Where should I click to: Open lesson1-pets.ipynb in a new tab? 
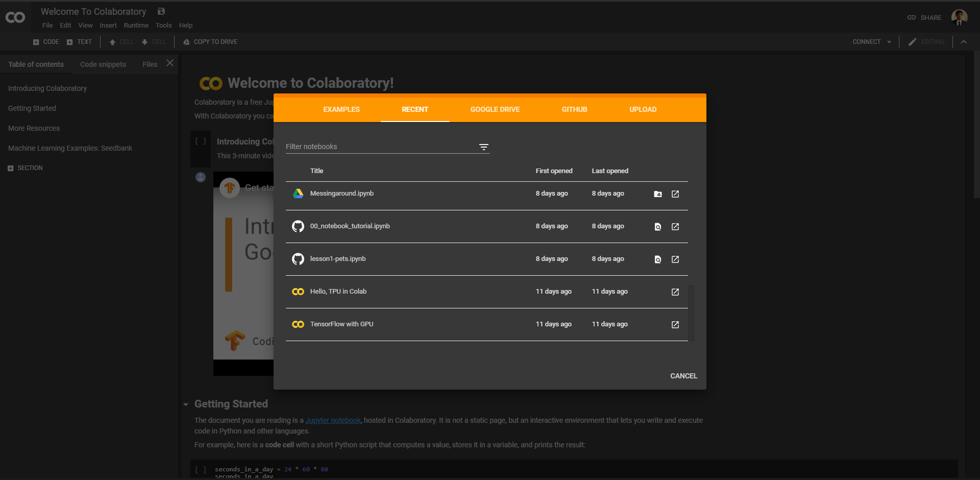(675, 259)
